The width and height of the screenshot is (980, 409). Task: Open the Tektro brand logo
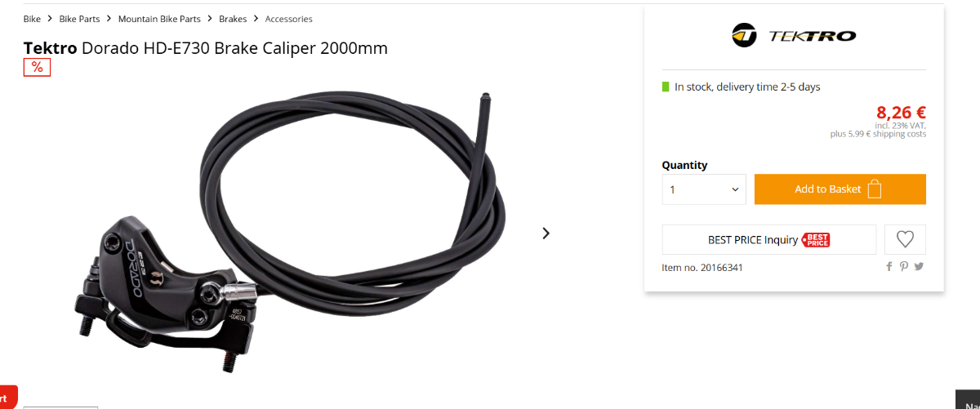(x=794, y=36)
